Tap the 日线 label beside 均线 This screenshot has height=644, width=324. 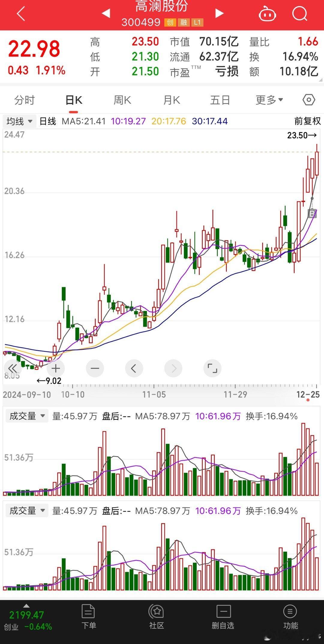click(48, 121)
